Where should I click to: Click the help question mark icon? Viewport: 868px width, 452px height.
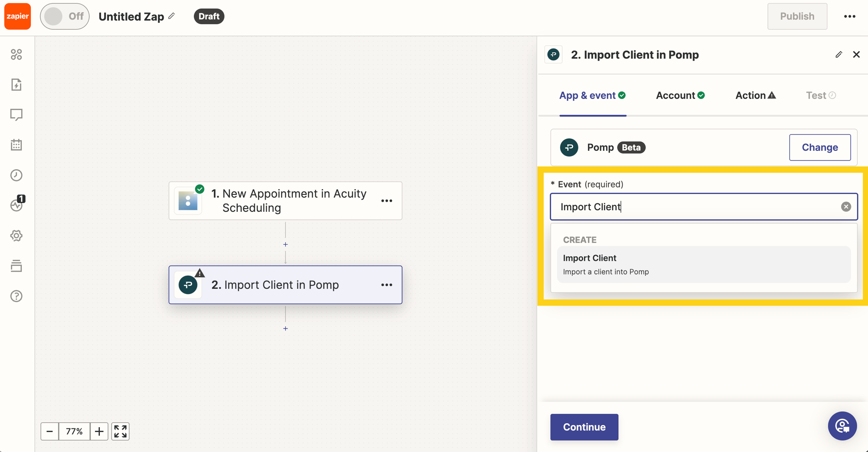(x=16, y=296)
